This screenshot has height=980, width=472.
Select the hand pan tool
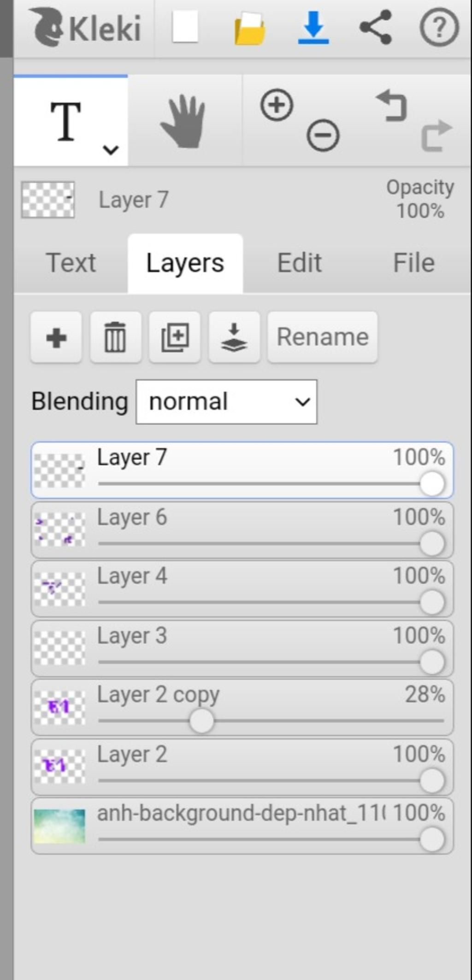pos(183,122)
